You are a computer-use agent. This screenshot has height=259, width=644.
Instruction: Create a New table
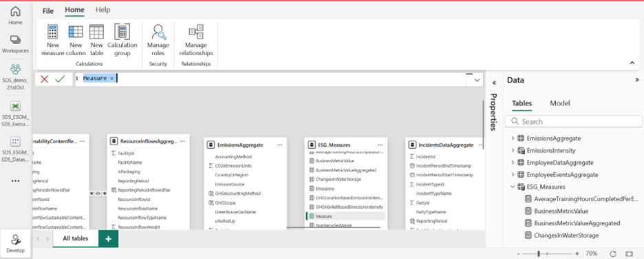coord(96,40)
